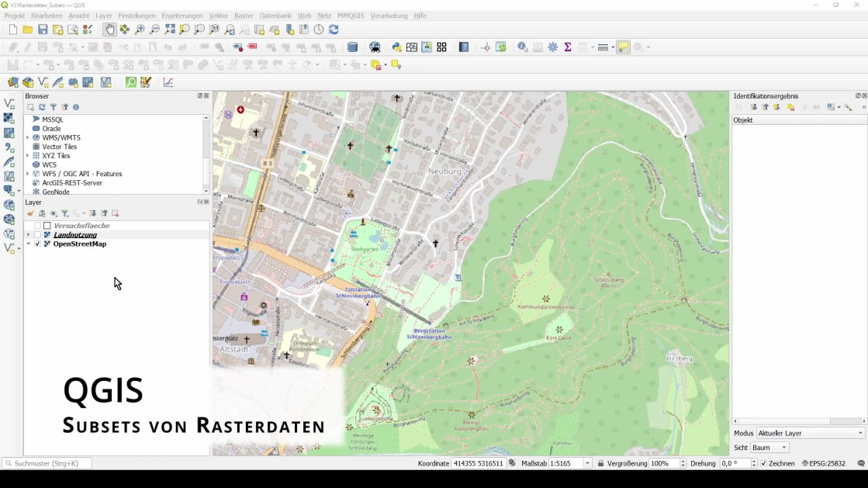Select the Vector Tiles browser entry
Image resolution: width=868 pixels, height=488 pixels.
tap(59, 147)
